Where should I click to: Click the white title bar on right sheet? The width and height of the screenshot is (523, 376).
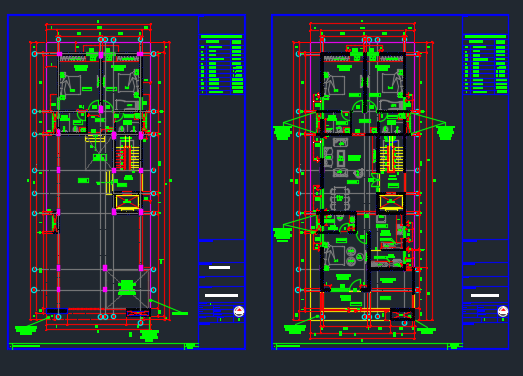pos(485,295)
